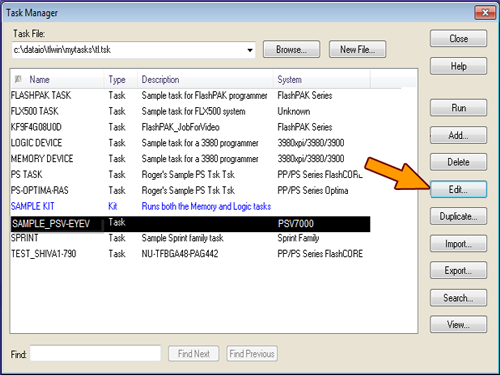Delete the selected task
Viewport: 500px width, 376px height.
[x=458, y=162]
